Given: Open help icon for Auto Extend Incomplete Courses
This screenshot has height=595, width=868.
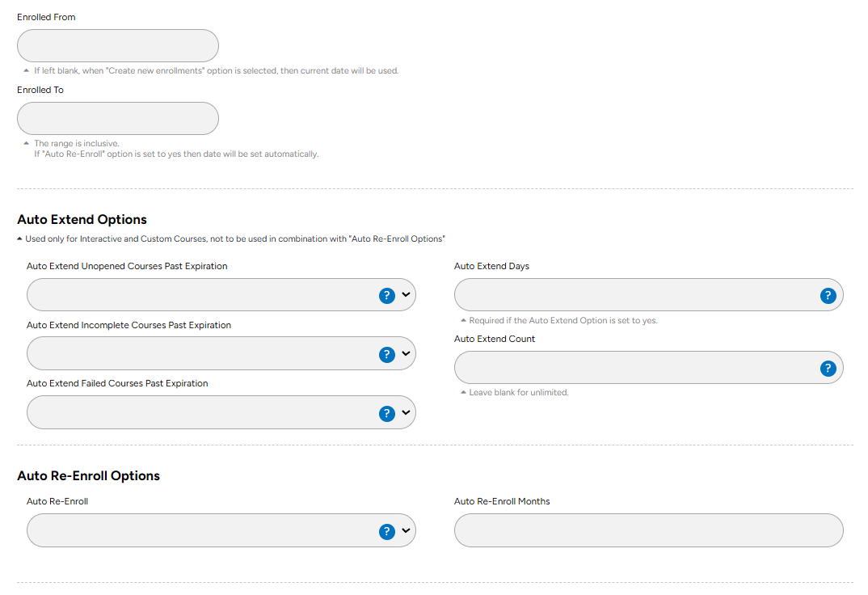Looking at the screenshot, I should [387, 354].
